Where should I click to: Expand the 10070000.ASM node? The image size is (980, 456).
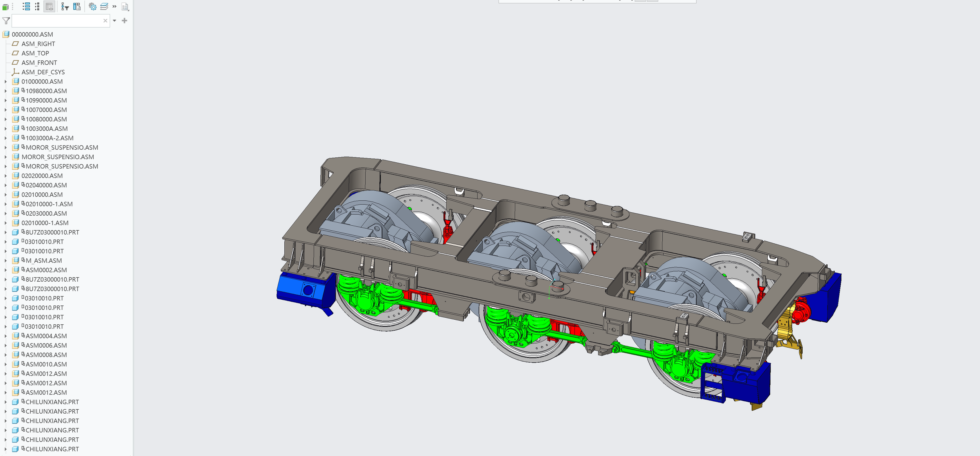coord(5,109)
